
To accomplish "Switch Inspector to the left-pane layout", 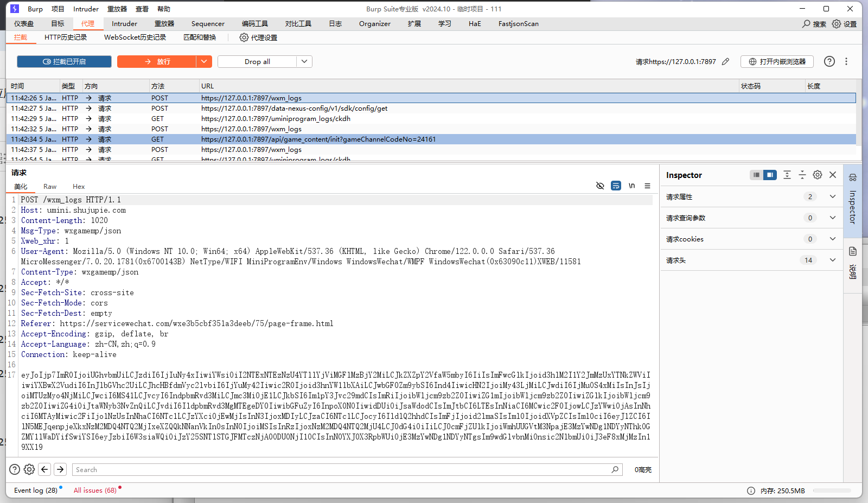I will [x=756, y=175].
